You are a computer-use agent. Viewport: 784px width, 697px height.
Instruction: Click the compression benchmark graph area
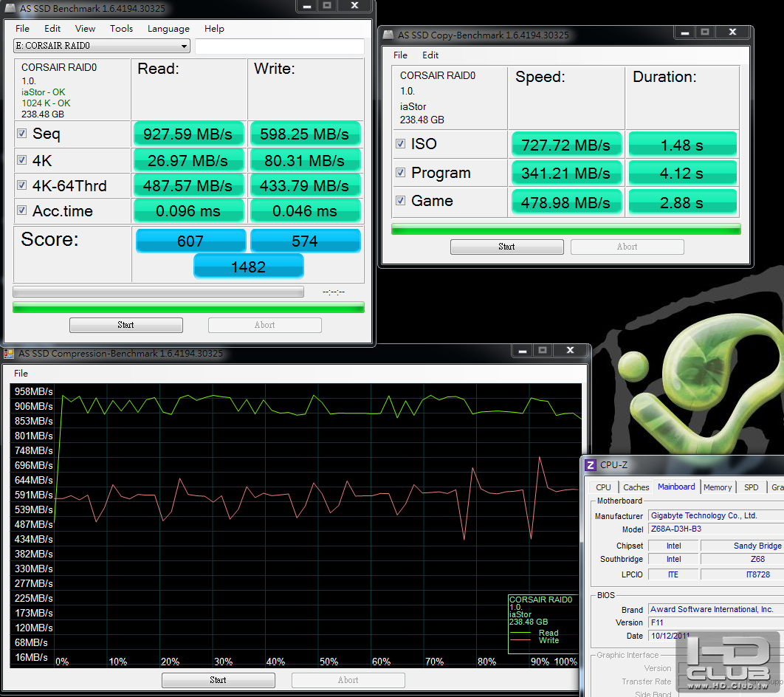coord(295,526)
